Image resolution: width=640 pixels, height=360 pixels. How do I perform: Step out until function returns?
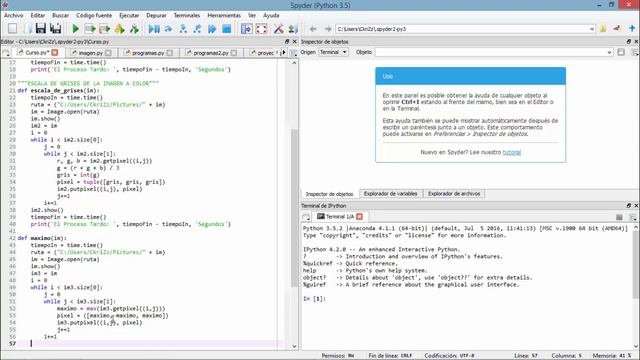pyautogui.click(x=197, y=29)
